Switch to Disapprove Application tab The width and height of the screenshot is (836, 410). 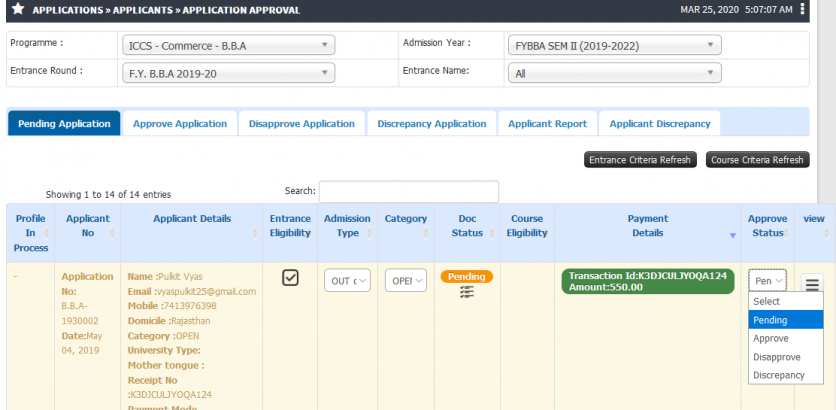302,124
